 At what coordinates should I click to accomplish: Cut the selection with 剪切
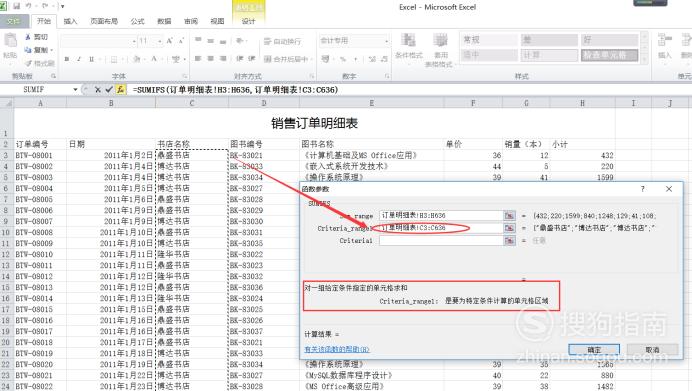(x=37, y=37)
